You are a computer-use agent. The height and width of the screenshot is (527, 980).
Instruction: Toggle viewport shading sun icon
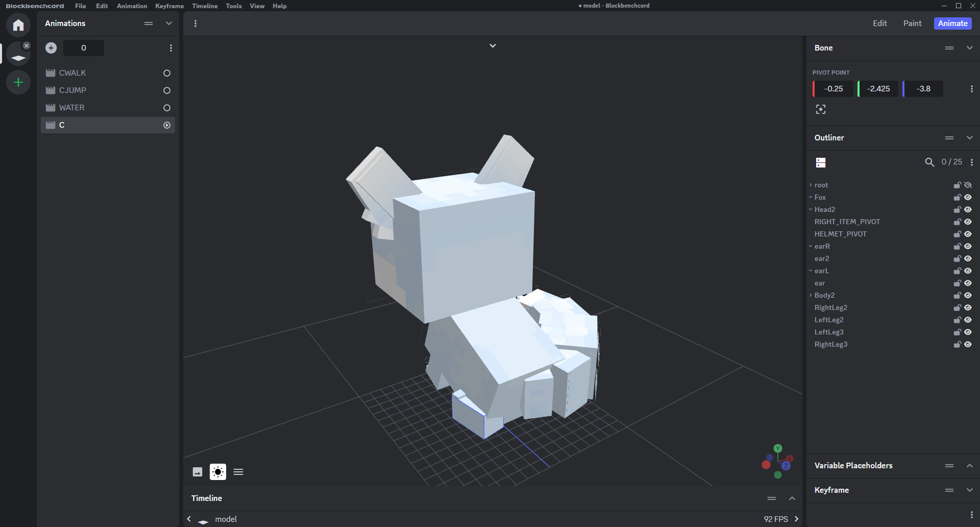[x=218, y=472]
